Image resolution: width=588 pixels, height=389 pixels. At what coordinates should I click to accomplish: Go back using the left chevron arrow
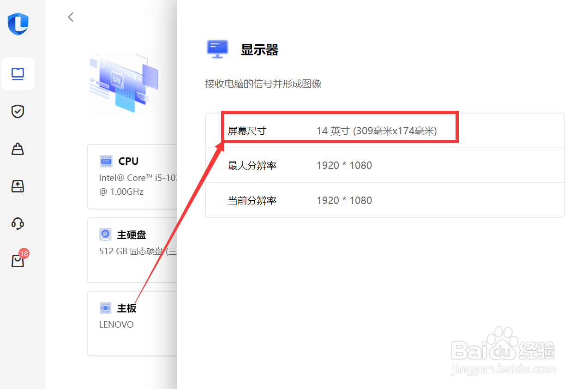pos(71,17)
